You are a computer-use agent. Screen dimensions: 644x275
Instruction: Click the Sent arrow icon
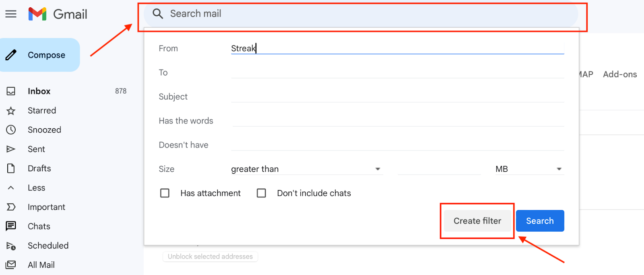point(11,149)
